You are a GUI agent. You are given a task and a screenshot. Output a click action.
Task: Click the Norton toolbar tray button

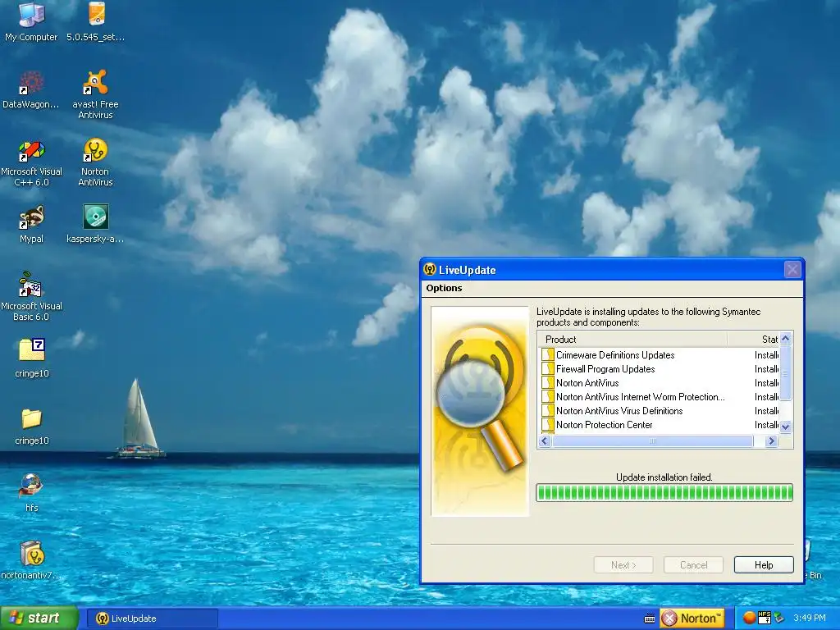click(692, 619)
